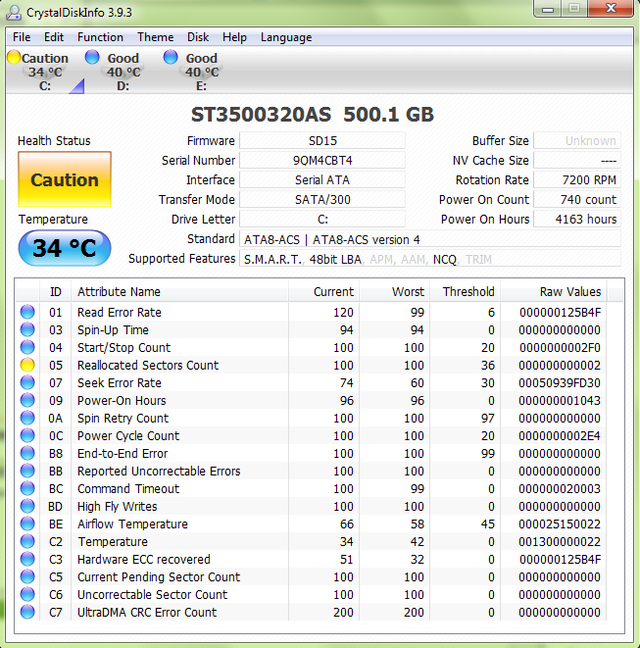The height and width of the screenshot is (648, 640).
Task: Click the blue status dot for Read Error Rate
Action: (x=28, y=312)
